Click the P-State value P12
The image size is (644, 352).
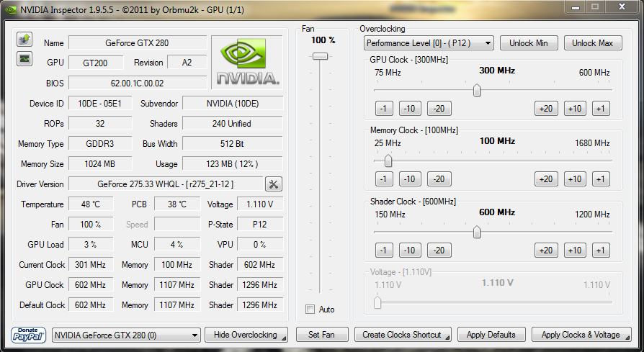259,225
